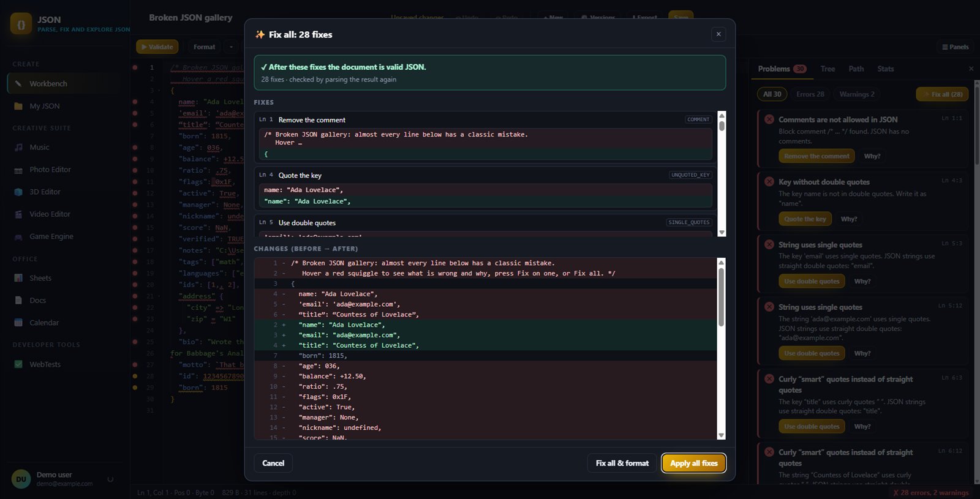This screenshot has height=499, width=980.
Task: Choose Fix all & format
Action: pyautogui.click(x=622, y=463)
